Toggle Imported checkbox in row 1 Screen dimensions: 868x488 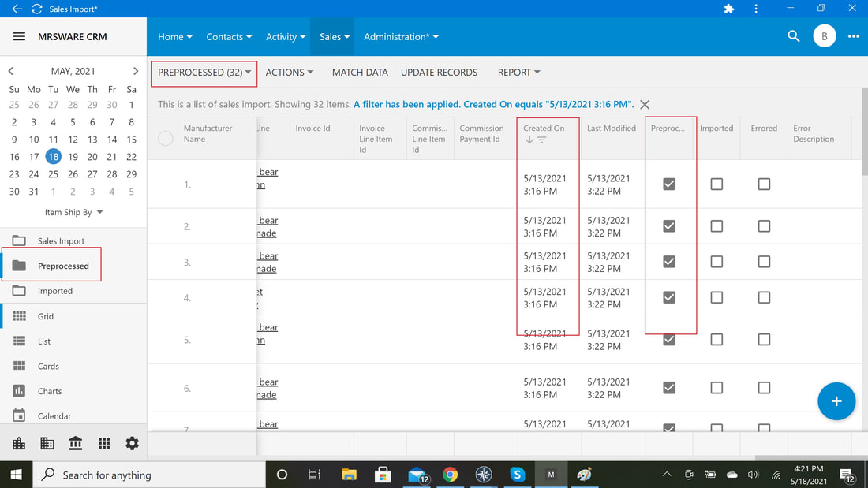coord(716,184)
